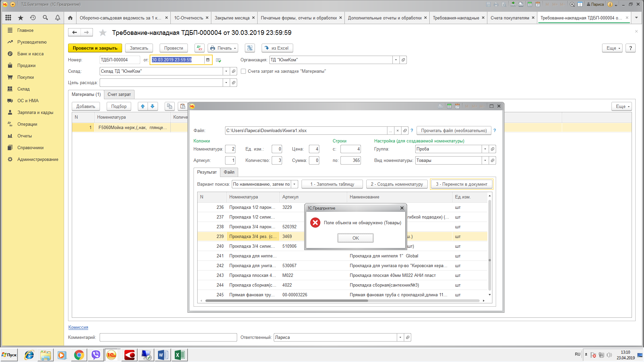Open Справочники section in sidebar
This screenshot has width=644, height=362.
31,148
